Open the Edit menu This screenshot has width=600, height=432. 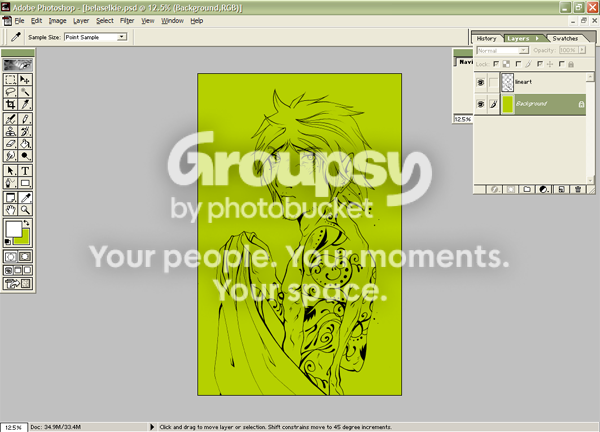(x=36, y=21)
